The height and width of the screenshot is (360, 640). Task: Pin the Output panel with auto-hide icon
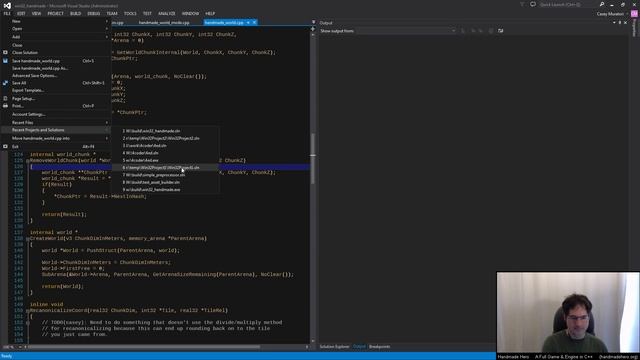620,23
